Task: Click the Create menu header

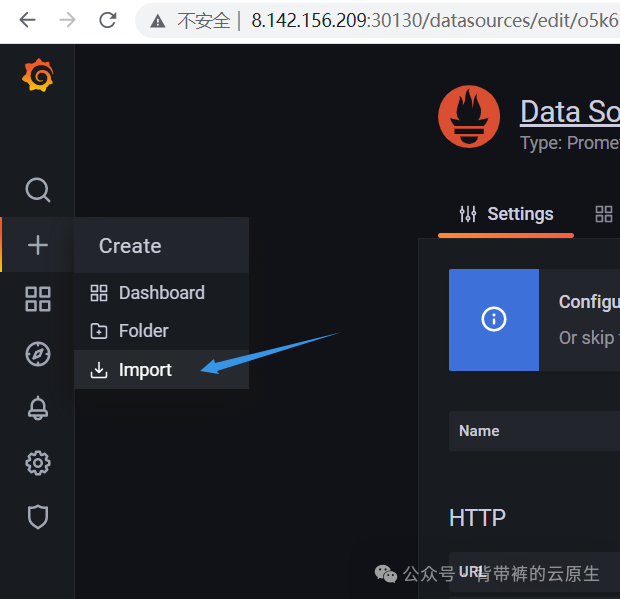Action: 161,246
